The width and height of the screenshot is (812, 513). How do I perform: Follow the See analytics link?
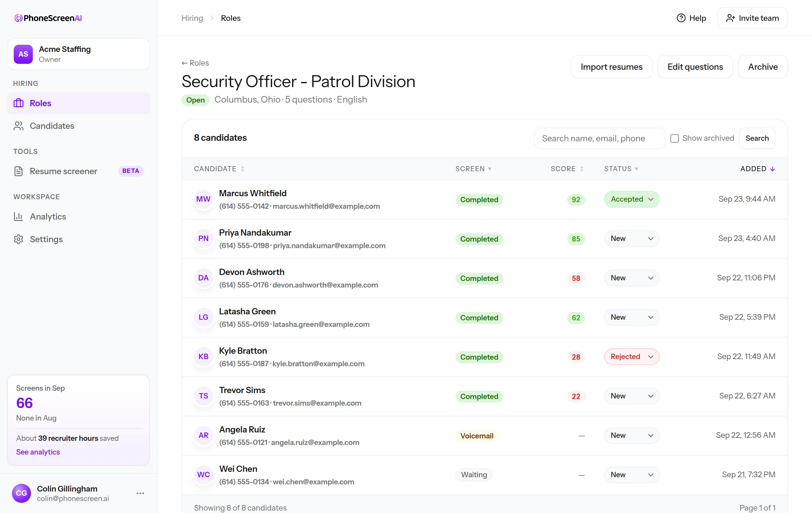38,452
